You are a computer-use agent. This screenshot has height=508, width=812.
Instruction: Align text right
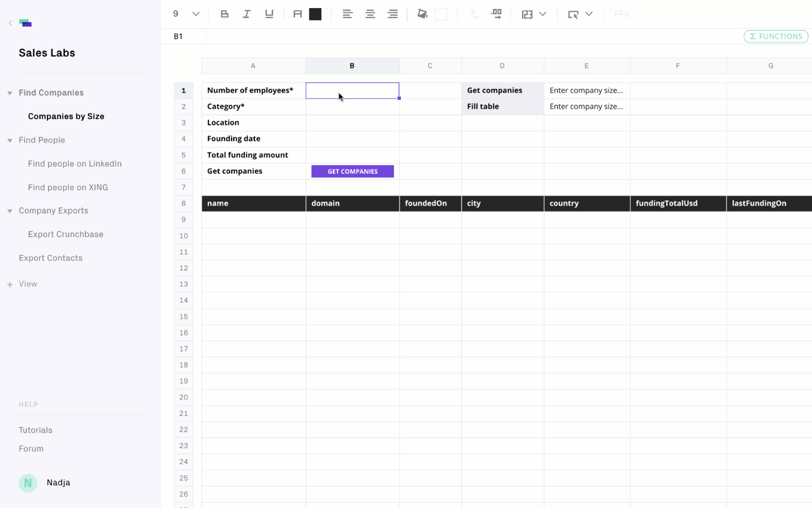pos(393,14)
